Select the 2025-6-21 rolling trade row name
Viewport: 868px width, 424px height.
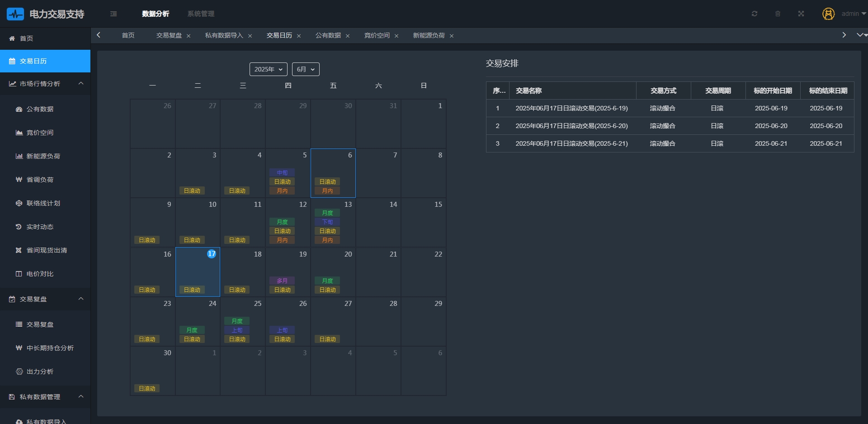point(571,143)
